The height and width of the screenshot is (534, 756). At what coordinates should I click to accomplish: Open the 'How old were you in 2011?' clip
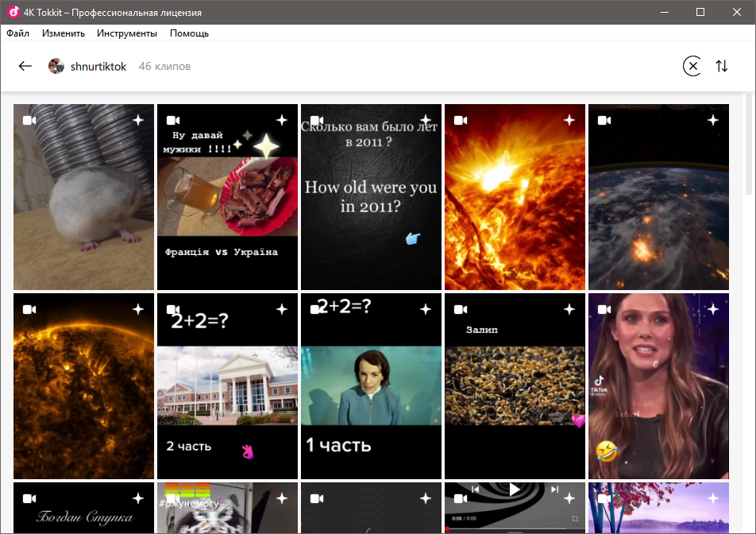[x=372, y=197]
